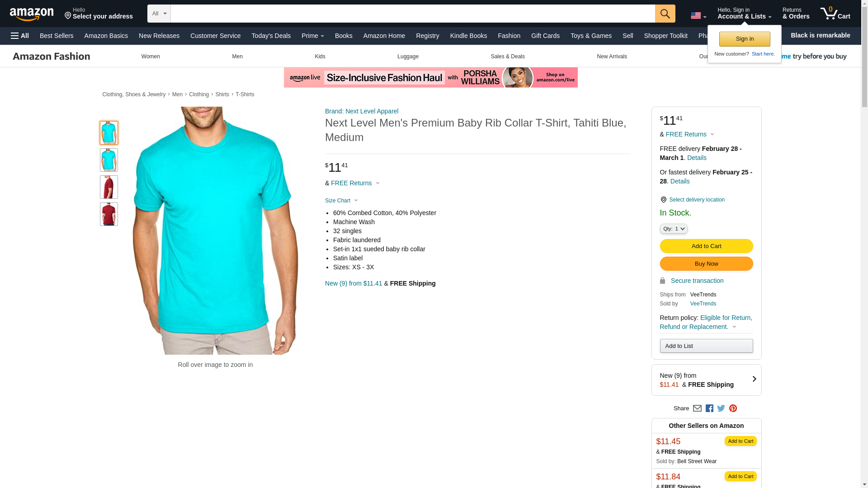
Task: Share the product on Facebook
Action: [x=709, y=408]
